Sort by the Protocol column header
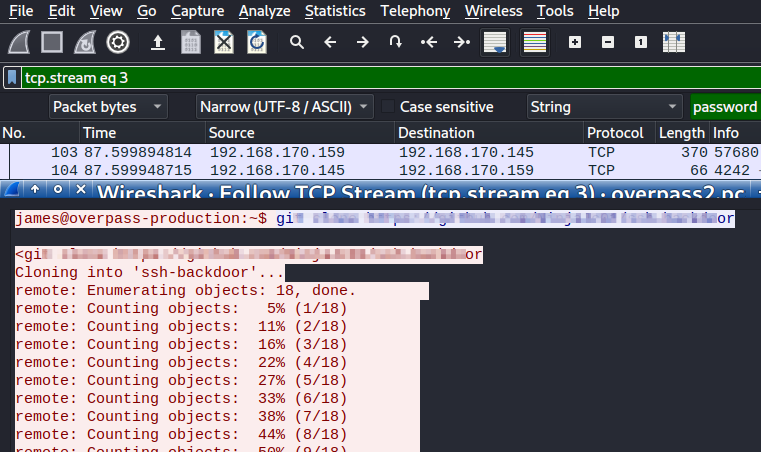This screenshot has width=761, height=452. coord(619,133)
